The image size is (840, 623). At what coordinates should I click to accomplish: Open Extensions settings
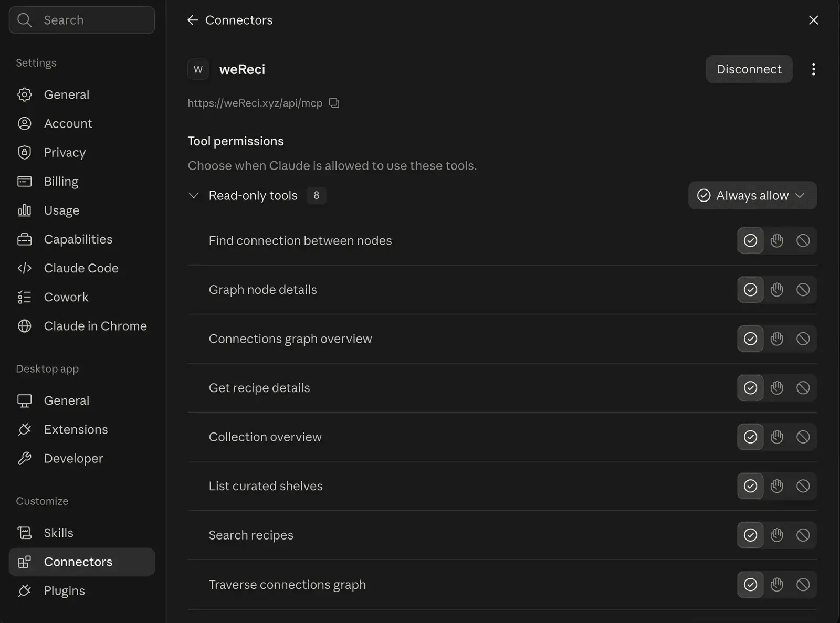(x=82, y=429)
